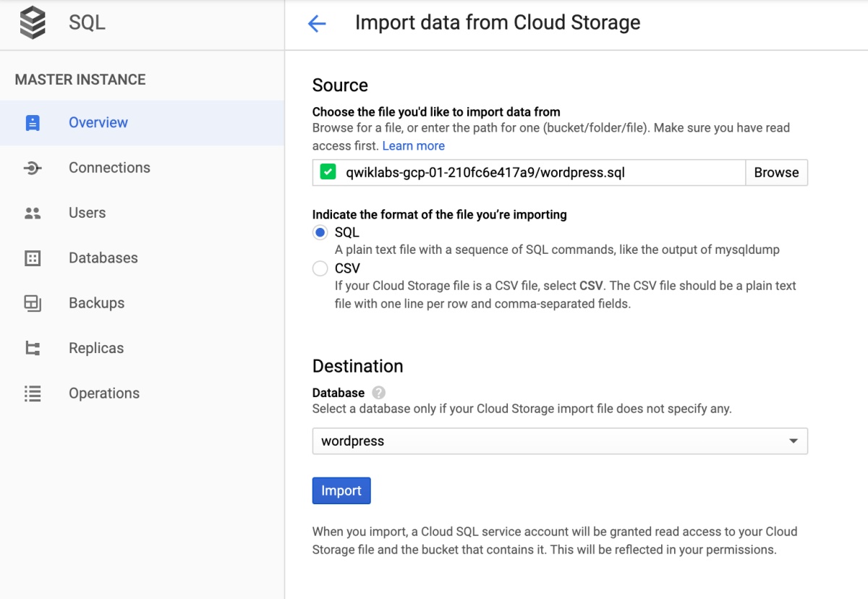The height and width of the screenshot is (599, 868).
Task: Open Users via its sidebar icon
Action: point(31,212)
